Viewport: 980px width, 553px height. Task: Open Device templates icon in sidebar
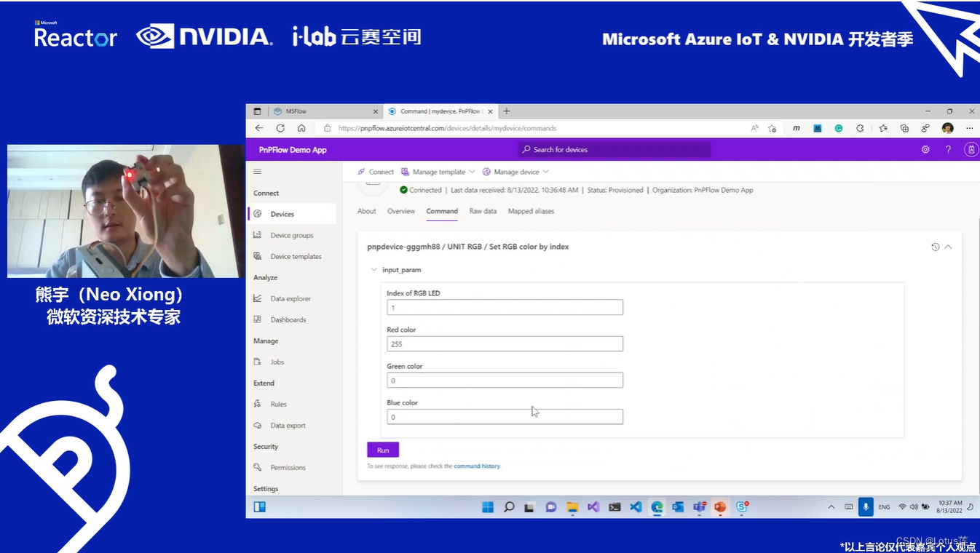click(x=257, y=256)
